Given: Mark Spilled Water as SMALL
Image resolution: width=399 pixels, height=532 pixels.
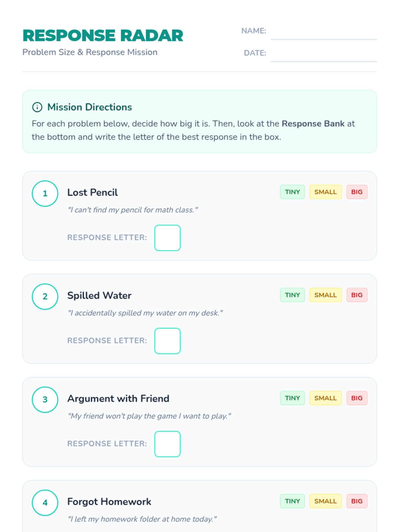Looking at the screenshot, I should pyautogui.click(x=326, y=295).
